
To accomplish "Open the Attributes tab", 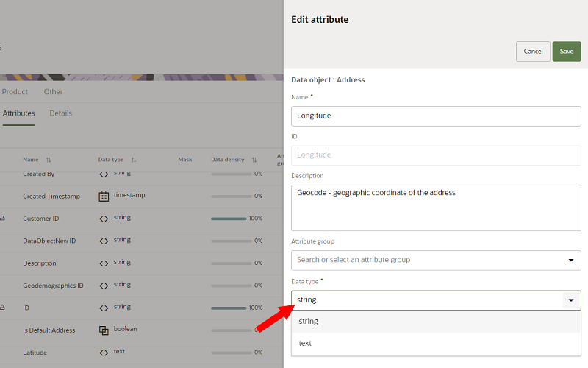I will (x=19, y=113).
